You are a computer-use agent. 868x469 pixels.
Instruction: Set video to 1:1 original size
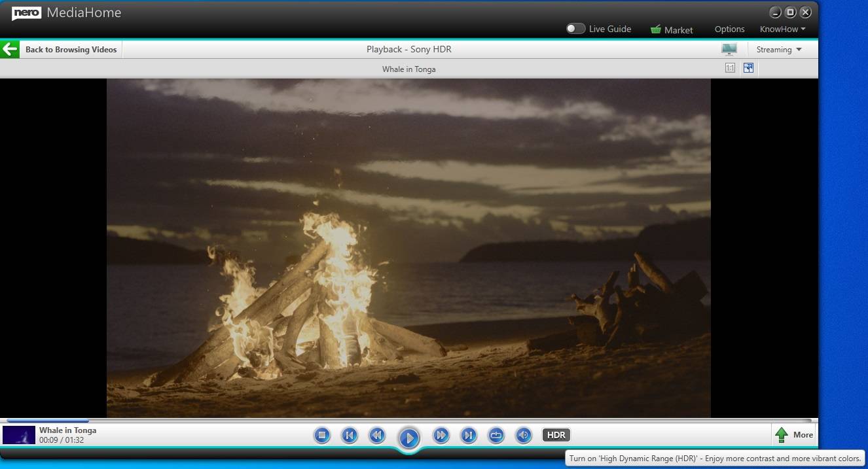click(x=730, y=68)
